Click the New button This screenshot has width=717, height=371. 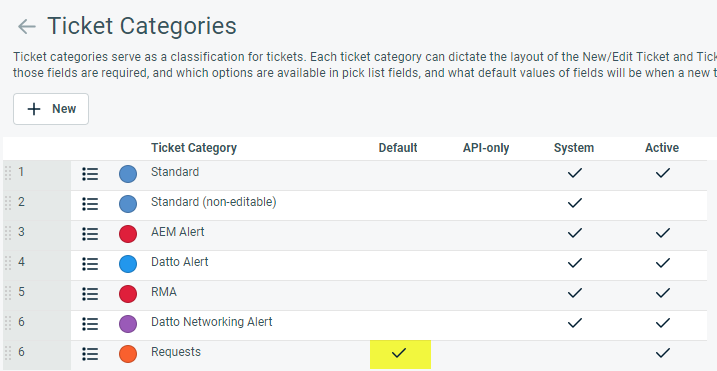[51, 109]
